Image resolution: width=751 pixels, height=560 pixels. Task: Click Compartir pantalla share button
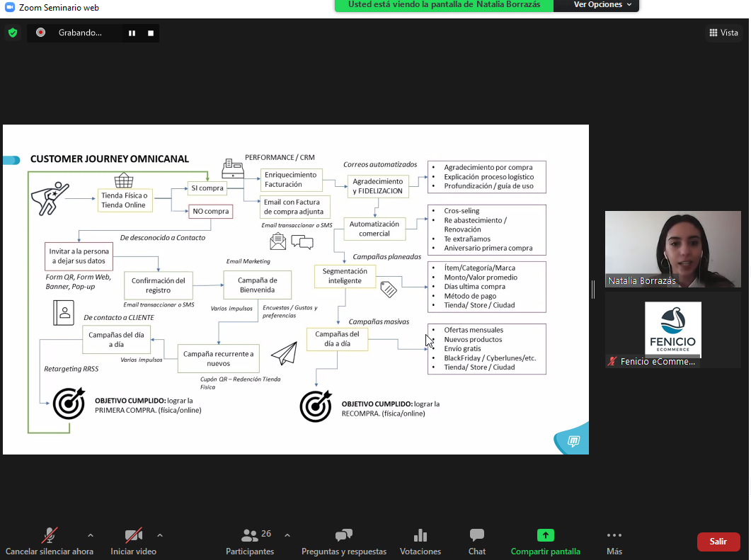point(545,542)
